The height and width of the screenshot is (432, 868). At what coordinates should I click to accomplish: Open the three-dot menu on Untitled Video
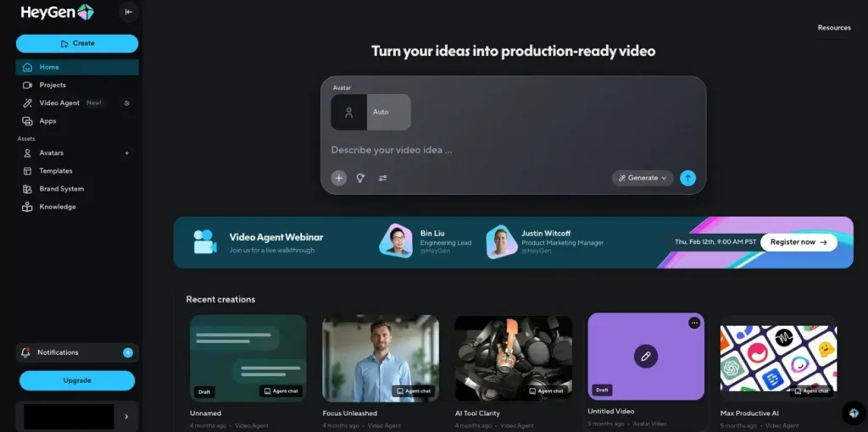[694, 323]
